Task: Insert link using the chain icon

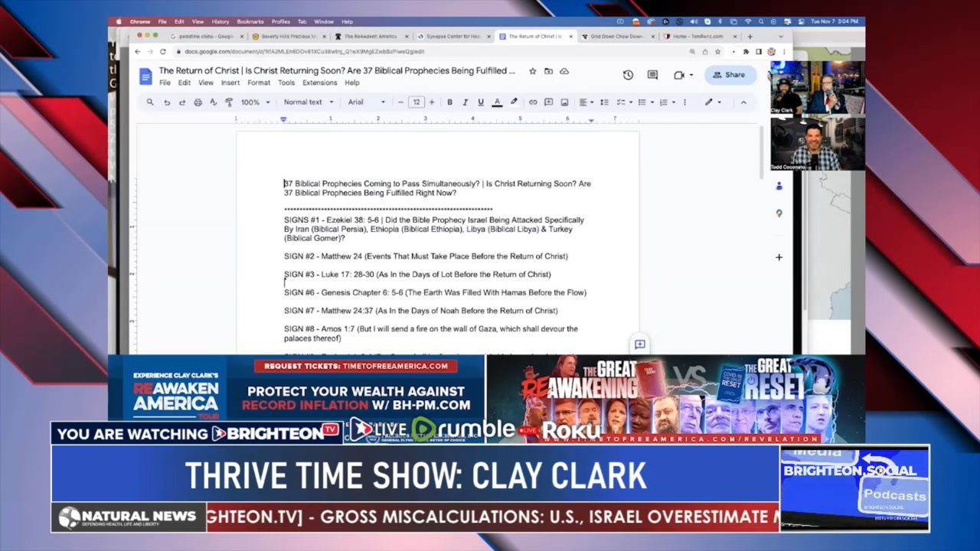Action: coord(533,103)
